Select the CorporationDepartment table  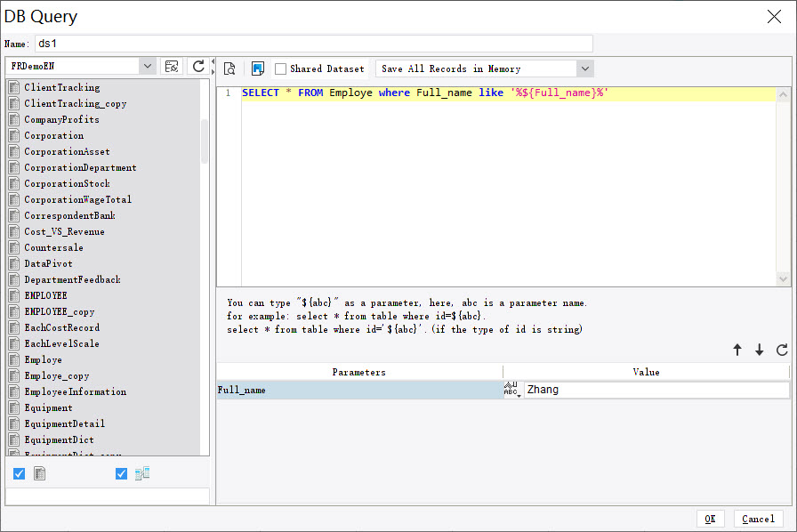click(80, 167)
